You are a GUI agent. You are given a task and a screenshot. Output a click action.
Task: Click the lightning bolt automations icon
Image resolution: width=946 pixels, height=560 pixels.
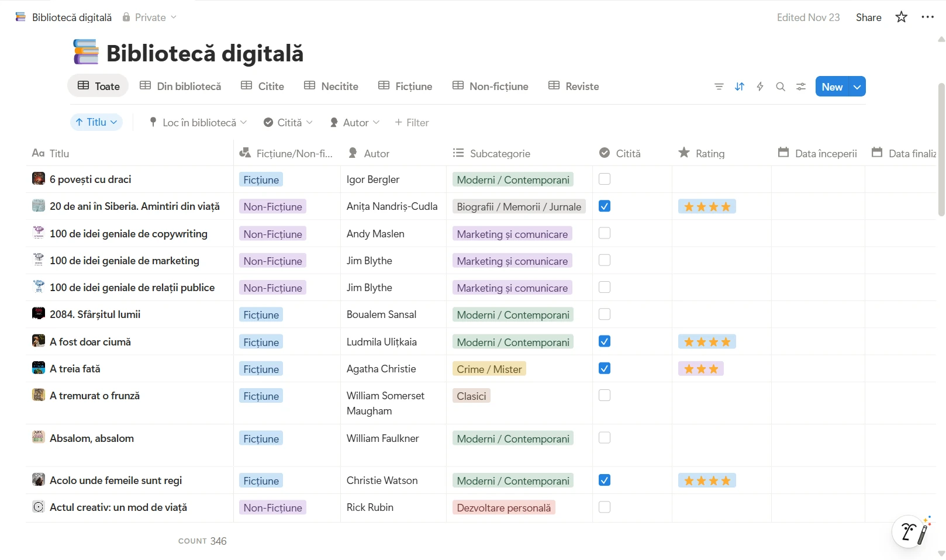pos(760,87)
